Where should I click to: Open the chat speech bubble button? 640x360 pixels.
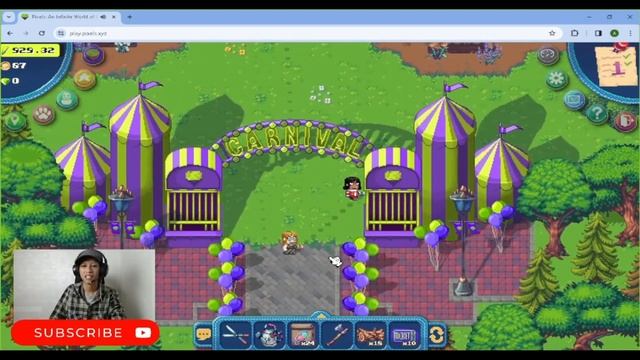(203, 335)
